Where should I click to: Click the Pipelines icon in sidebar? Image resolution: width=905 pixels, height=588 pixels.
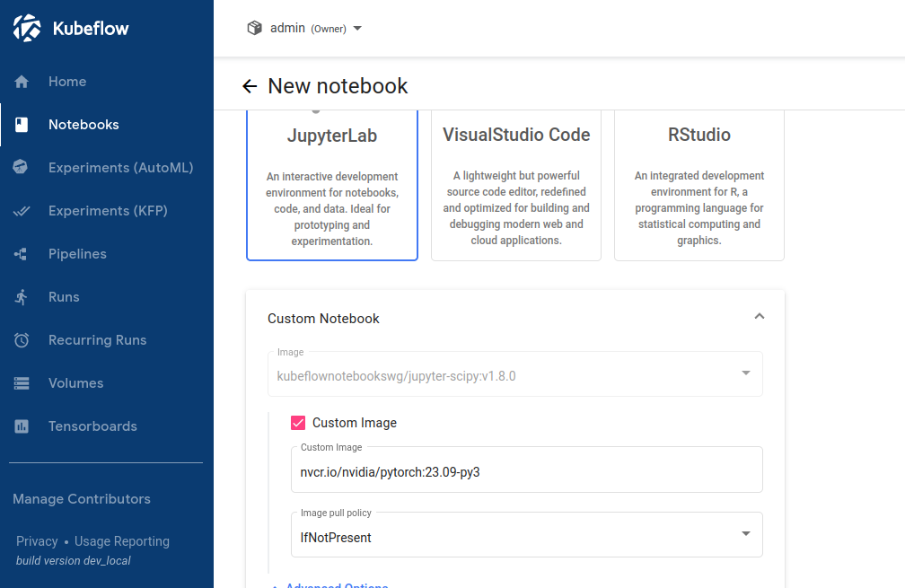(22, 254)
